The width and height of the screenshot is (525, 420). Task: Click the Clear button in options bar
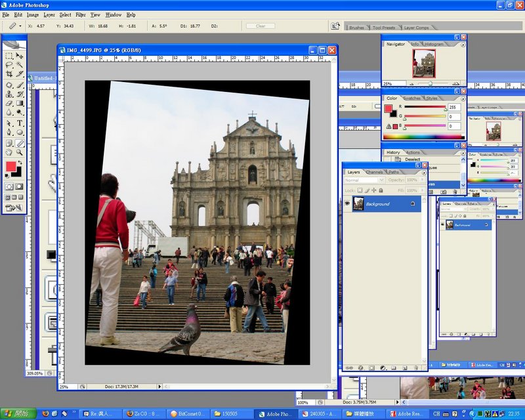(x=261, y=26)
